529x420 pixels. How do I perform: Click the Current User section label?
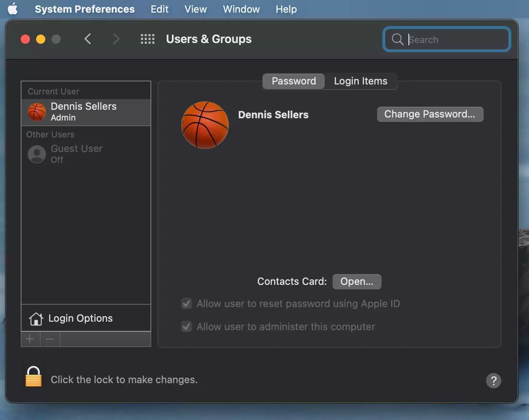tap(53, 91)
